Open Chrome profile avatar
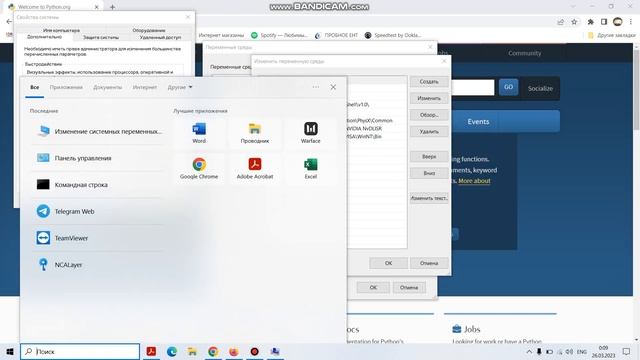The width and height of the screenshot is (640, 360). (x=618, y=22)
